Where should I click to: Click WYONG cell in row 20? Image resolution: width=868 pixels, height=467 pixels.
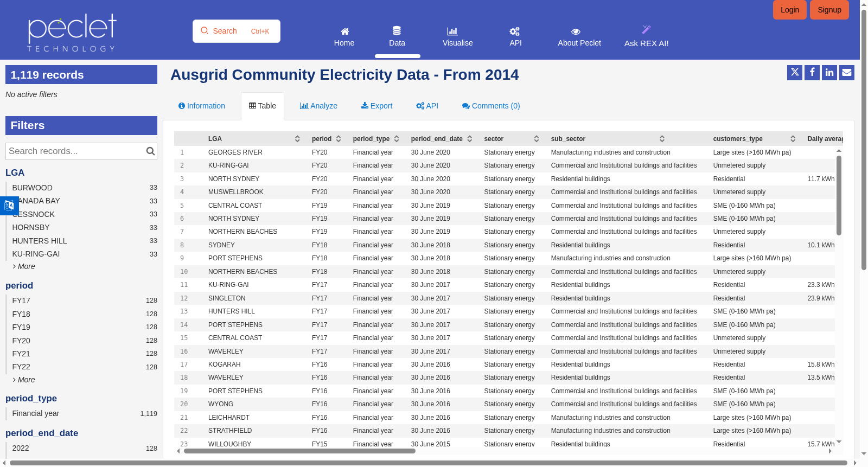point(221,404)
